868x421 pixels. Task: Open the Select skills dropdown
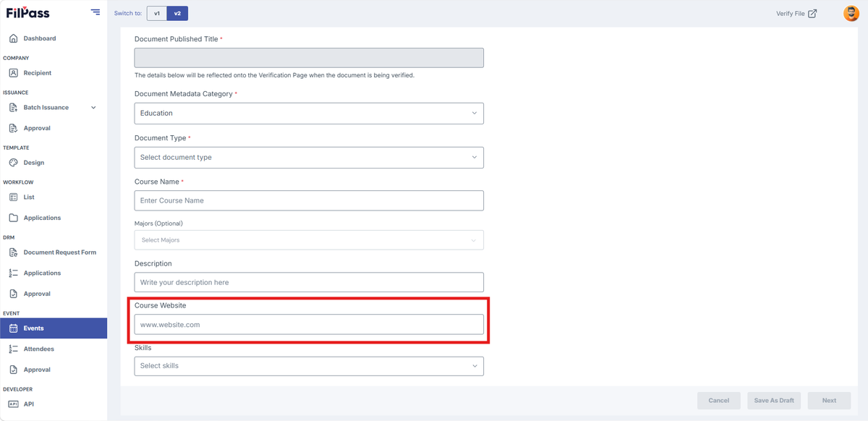[x=309, y=366]
